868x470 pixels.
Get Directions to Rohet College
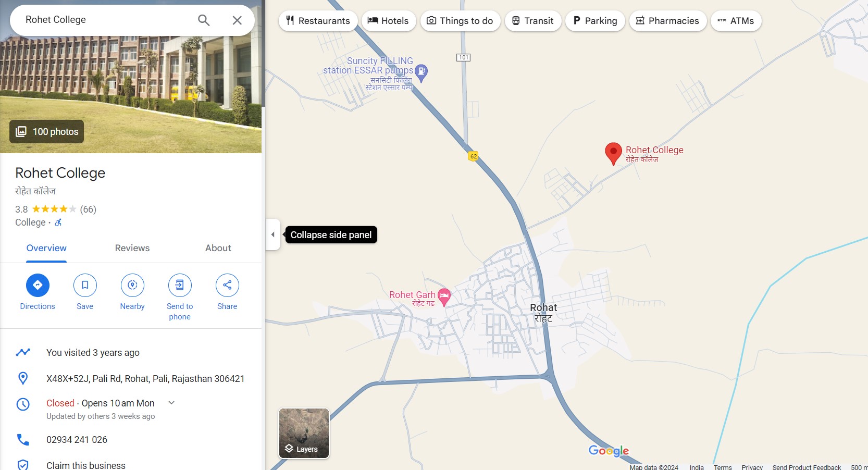point(38,285)
